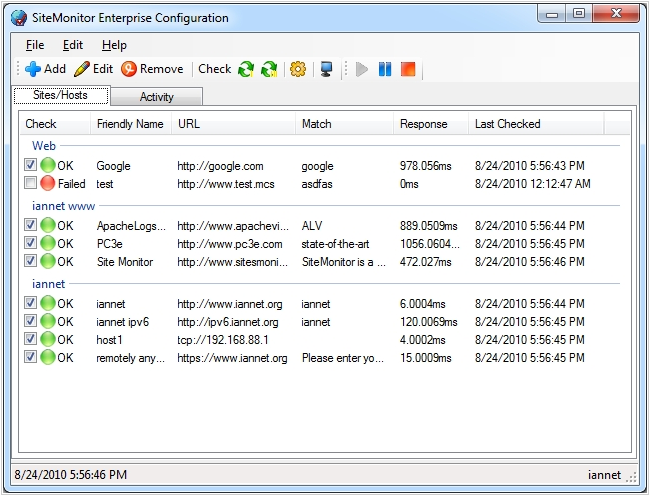Click the computer monitor toolbar icon
Viewport: 649px width, 495px height.
click(x=326, y=69)
